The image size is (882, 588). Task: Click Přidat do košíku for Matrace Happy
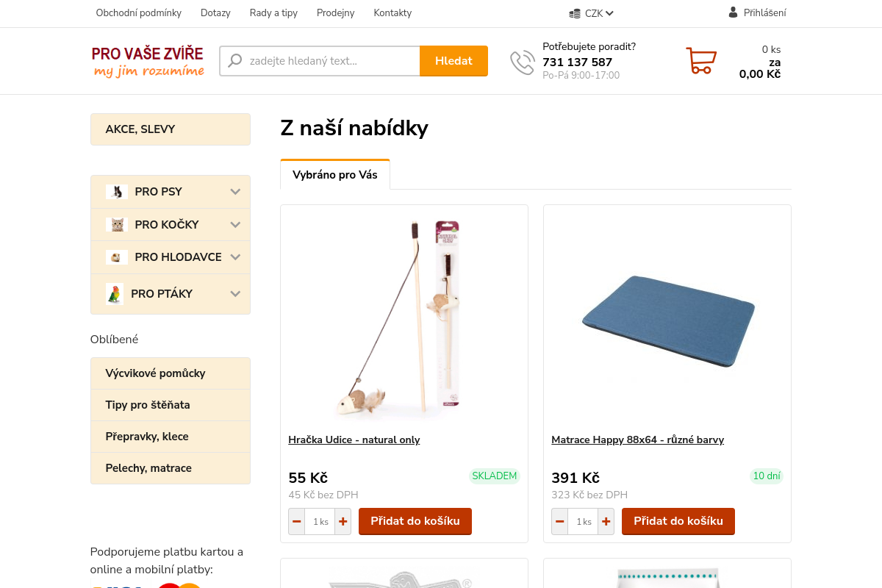point(678,521)
